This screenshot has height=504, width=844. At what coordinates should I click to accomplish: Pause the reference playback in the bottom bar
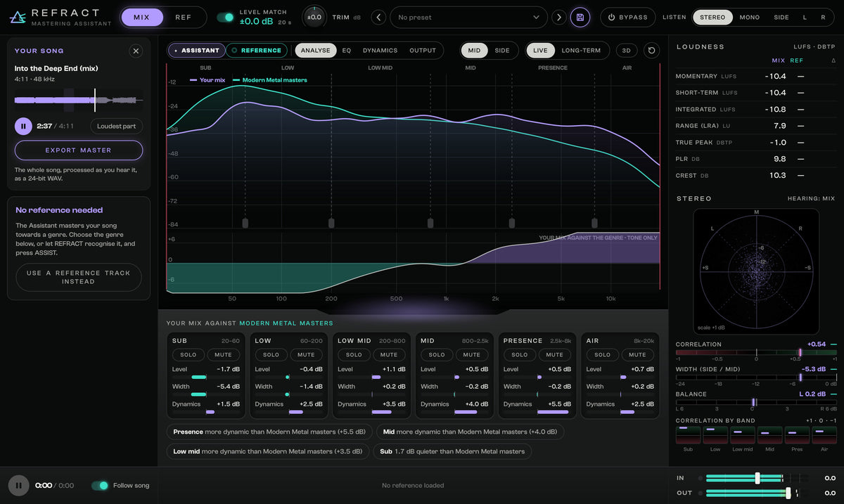[18, 485]
